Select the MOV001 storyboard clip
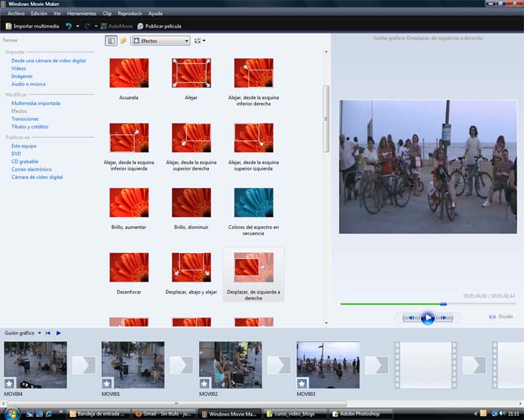This screenshot has width=524, height=420. [x=133, y=365]
